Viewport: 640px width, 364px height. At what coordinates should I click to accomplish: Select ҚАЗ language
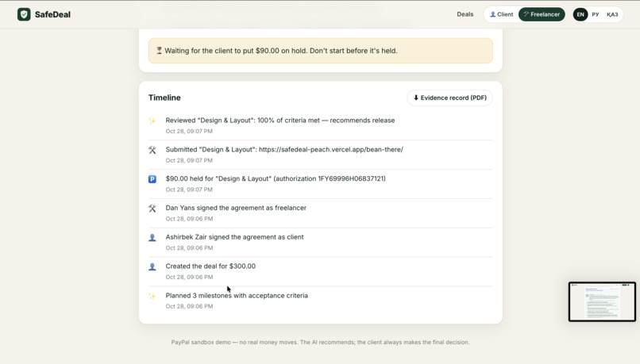pos(612,14)
